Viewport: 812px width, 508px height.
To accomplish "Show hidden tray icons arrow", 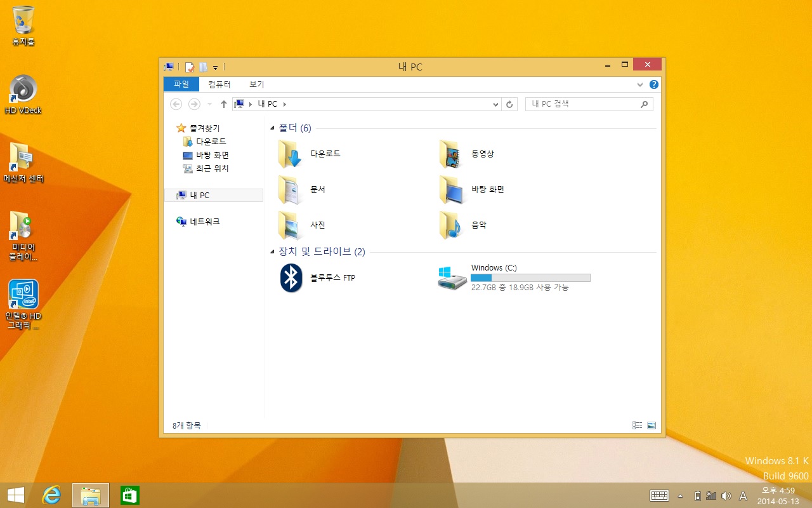I will coord(681,495).
